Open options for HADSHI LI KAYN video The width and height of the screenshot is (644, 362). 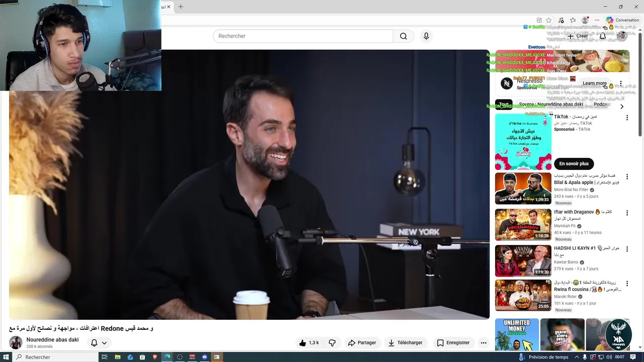(627, 249)
